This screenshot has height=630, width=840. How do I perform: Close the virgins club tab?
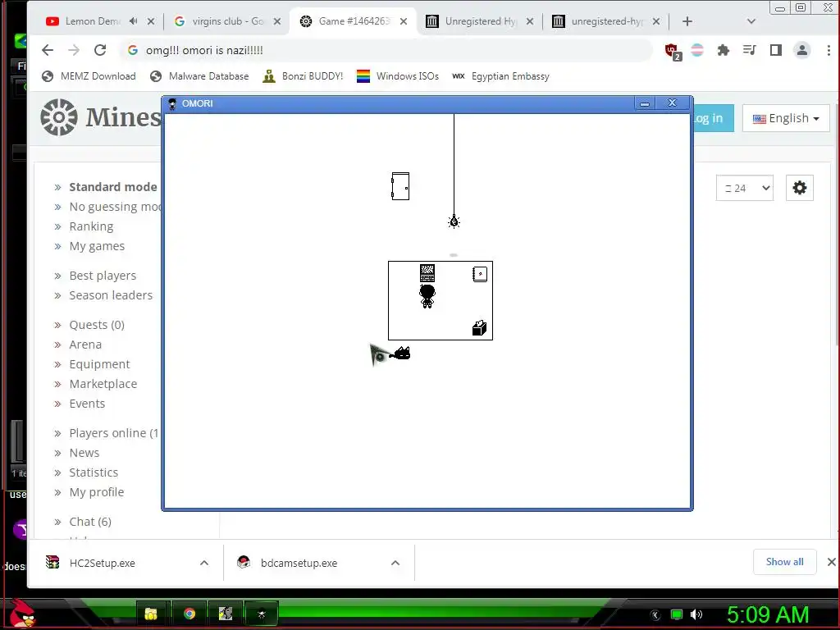(277, 21)
